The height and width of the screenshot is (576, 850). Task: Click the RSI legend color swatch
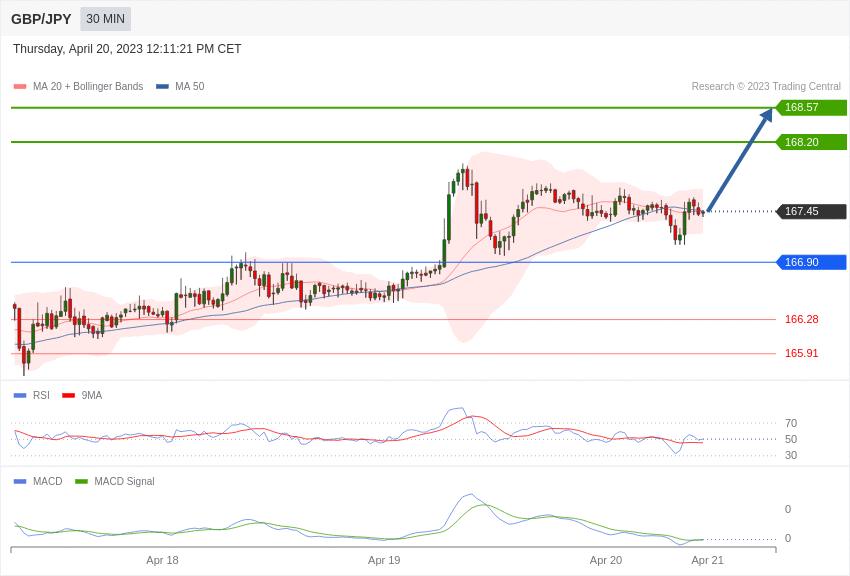[20, 396]
